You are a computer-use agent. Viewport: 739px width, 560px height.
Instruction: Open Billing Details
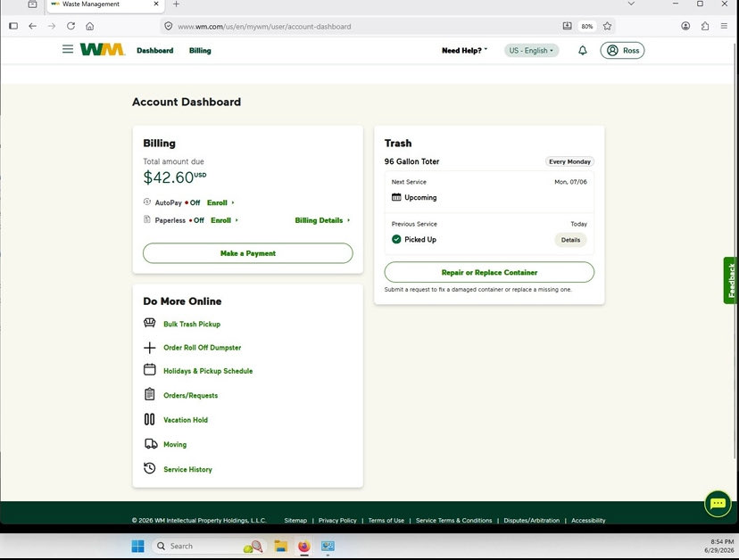coord(322,220)
